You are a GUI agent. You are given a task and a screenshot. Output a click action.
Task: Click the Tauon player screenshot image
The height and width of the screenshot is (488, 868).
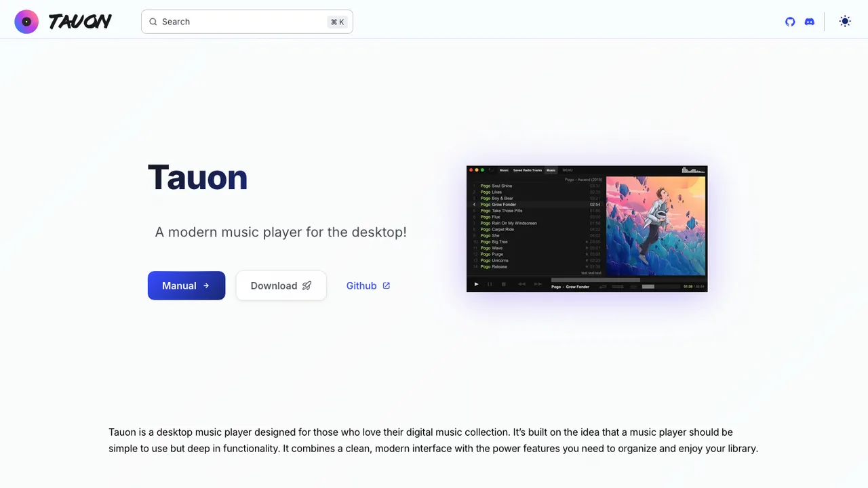[x=587, y=229]
